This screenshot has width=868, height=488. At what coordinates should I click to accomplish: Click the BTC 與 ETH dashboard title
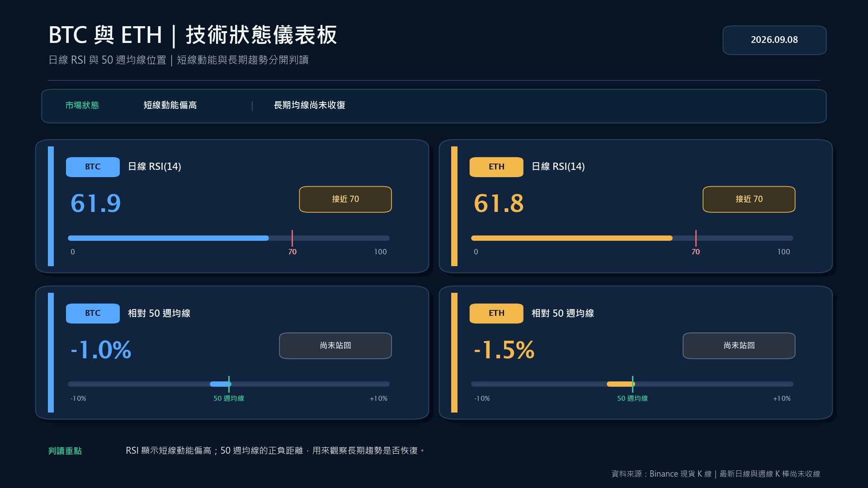click(x=193, y=35)
